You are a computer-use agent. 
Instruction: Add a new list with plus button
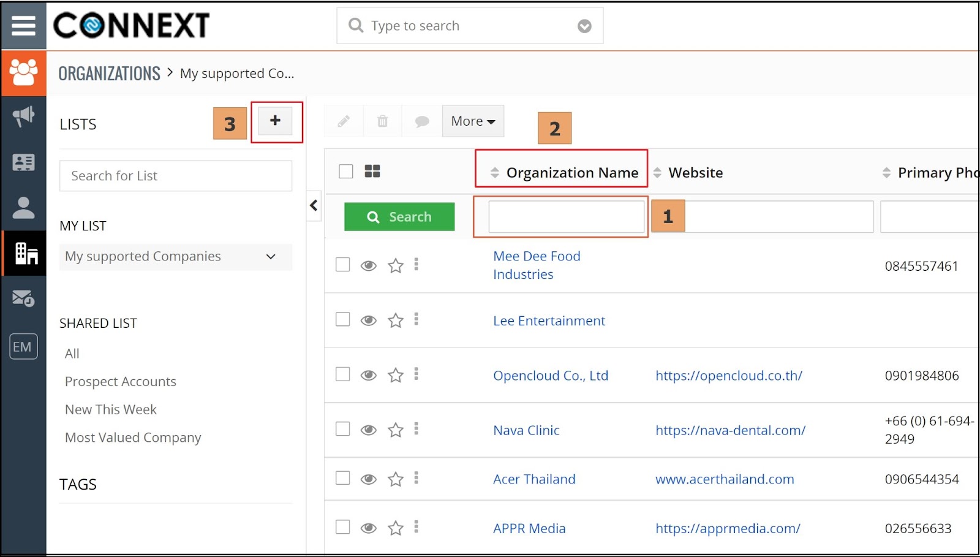click(x=275, y=121)
